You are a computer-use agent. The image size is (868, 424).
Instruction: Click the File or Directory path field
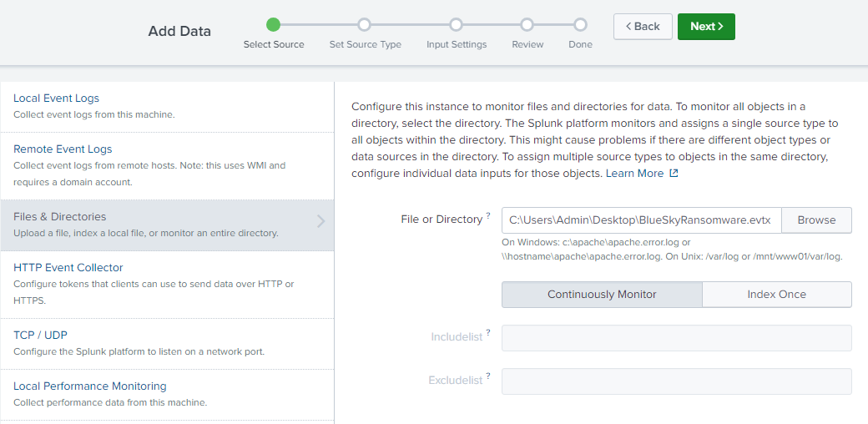tap(641, 220)
